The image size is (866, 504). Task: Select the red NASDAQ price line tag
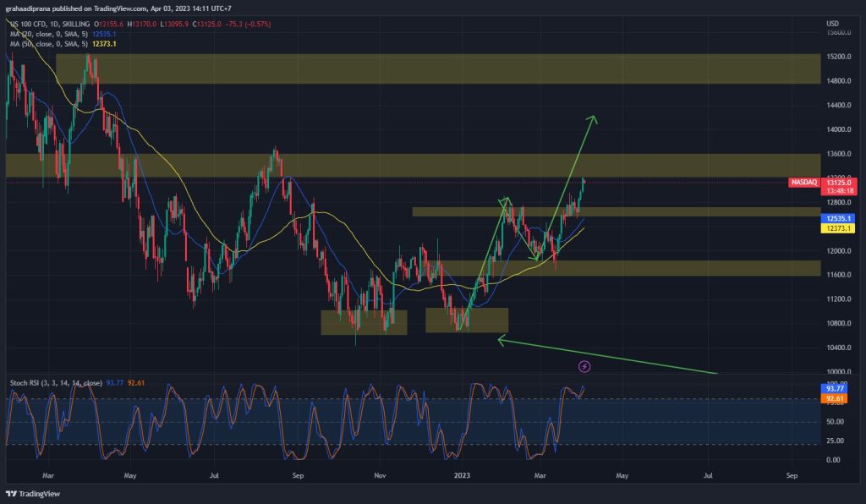click(803, 182)
